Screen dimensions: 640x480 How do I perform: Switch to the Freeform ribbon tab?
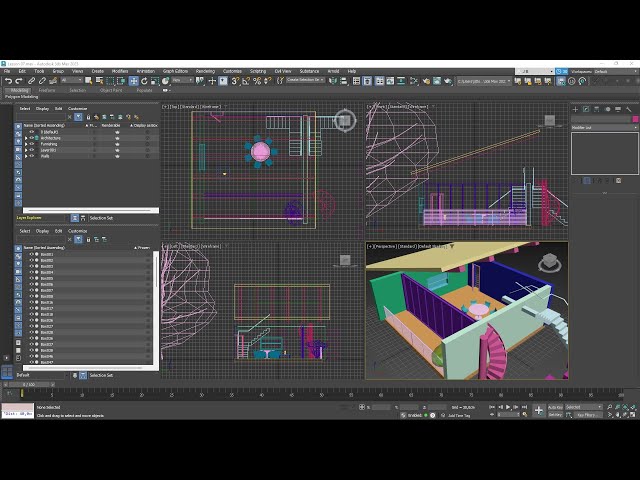(47, 90)
